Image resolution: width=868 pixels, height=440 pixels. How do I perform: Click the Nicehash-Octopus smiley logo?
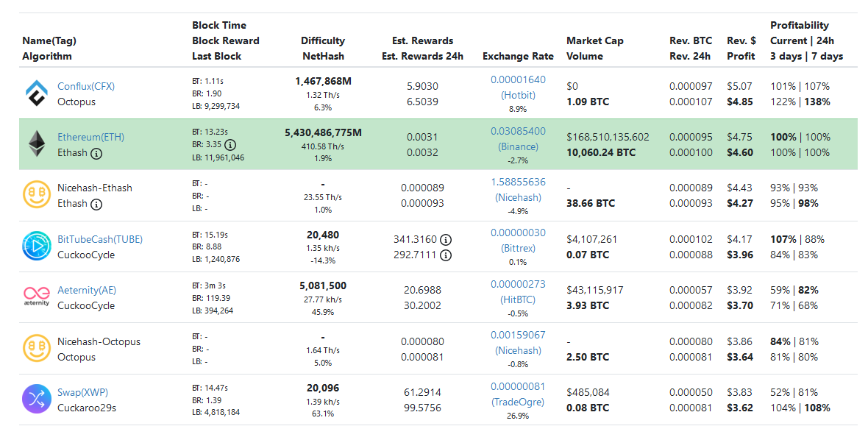(37, 348)
